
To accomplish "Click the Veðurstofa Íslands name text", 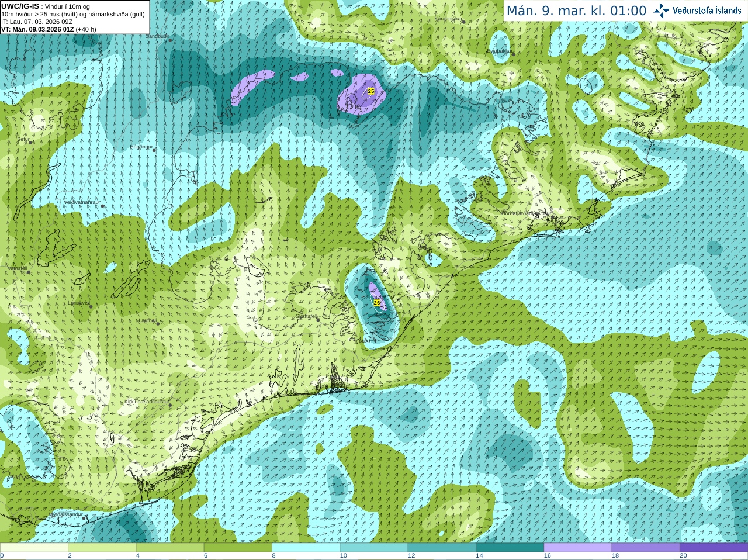I will click(x=707, y=11).
